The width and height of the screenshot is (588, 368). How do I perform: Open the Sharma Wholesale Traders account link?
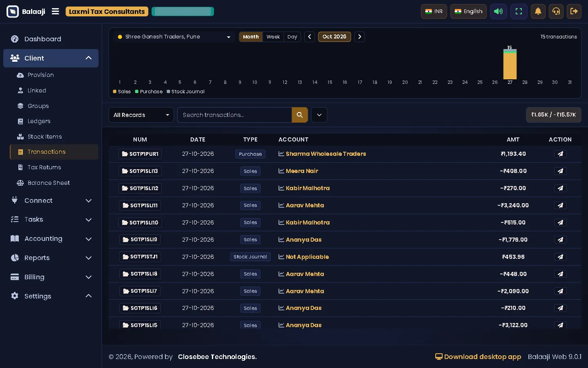pyautogui.click(x=326, y=154)
